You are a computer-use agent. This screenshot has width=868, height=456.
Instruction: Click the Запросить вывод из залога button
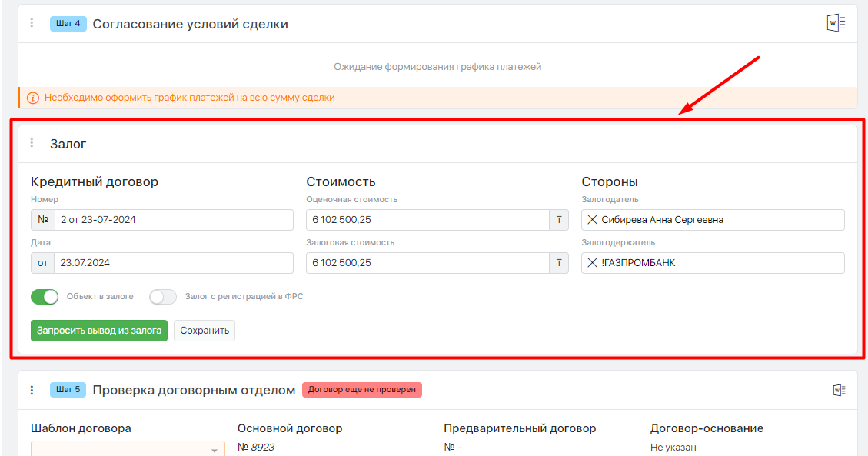point(99,331)
